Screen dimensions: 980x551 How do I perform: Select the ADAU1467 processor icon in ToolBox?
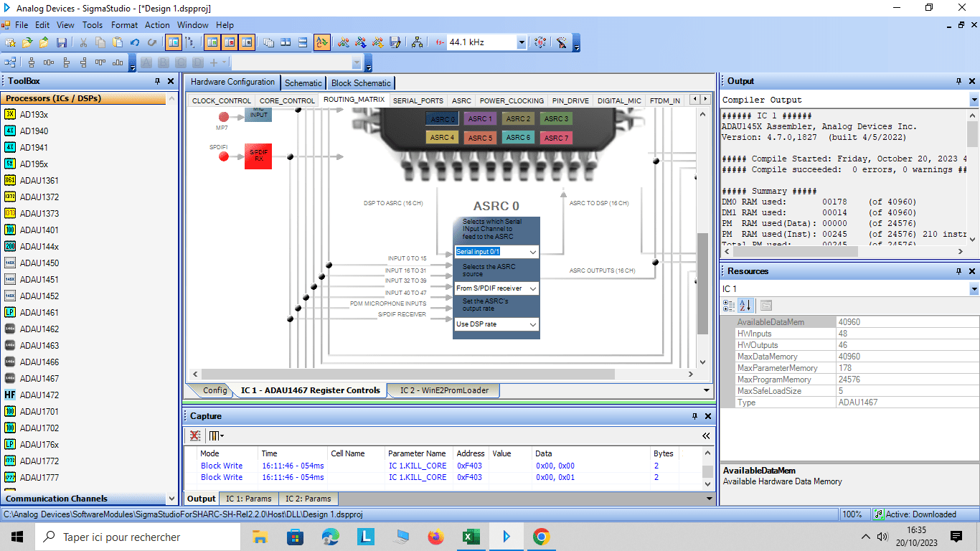coord(10,378)
